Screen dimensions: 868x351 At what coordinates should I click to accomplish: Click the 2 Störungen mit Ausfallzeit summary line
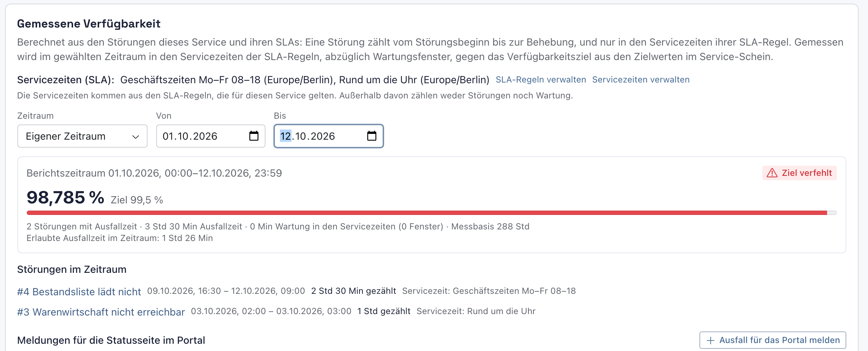278,227
